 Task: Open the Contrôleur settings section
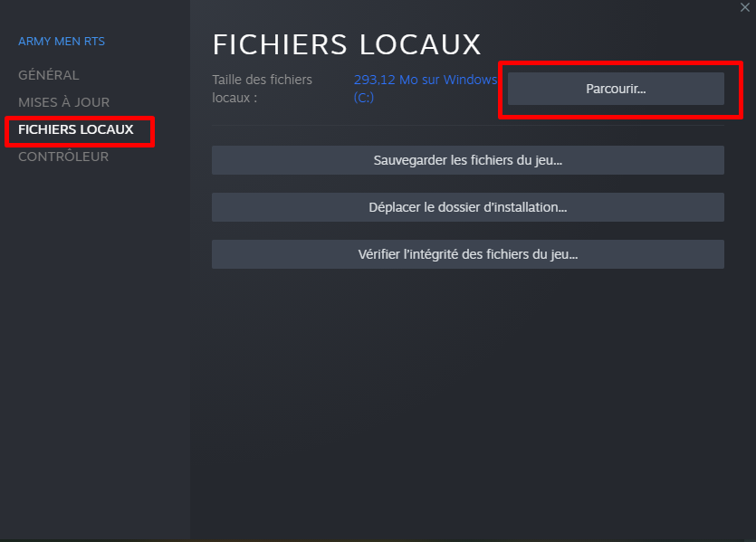tap(63, 157)
